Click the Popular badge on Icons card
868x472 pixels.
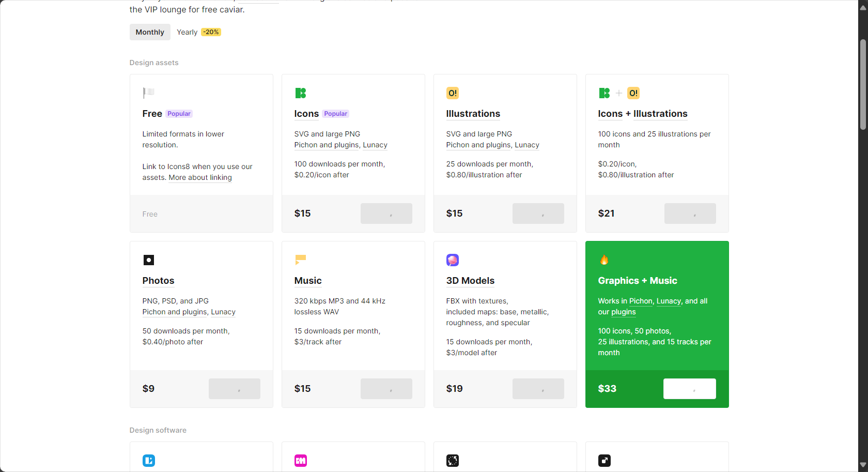pyautogui.click(x=336, y=114)
